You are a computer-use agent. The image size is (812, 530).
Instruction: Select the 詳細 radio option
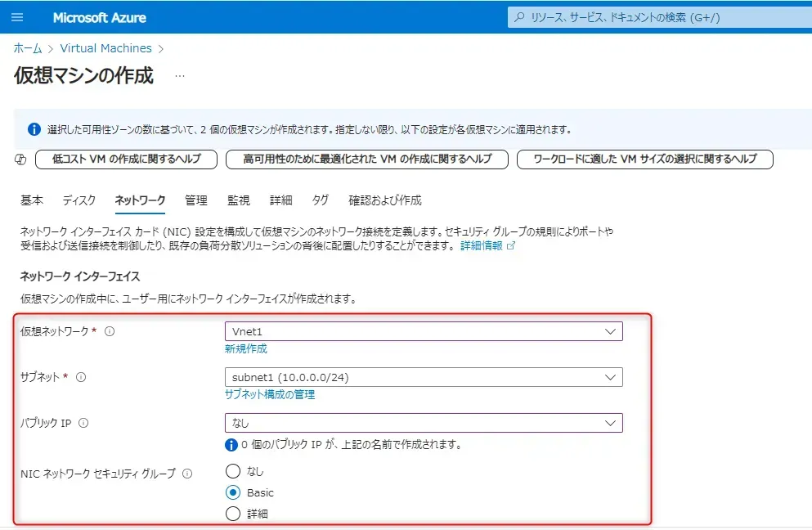233,514
